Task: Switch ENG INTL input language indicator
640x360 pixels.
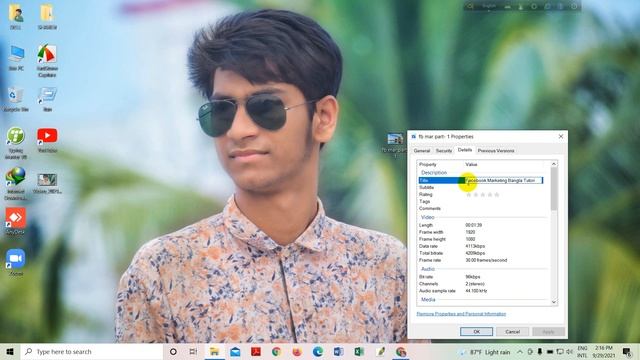Action: (582, 352)
